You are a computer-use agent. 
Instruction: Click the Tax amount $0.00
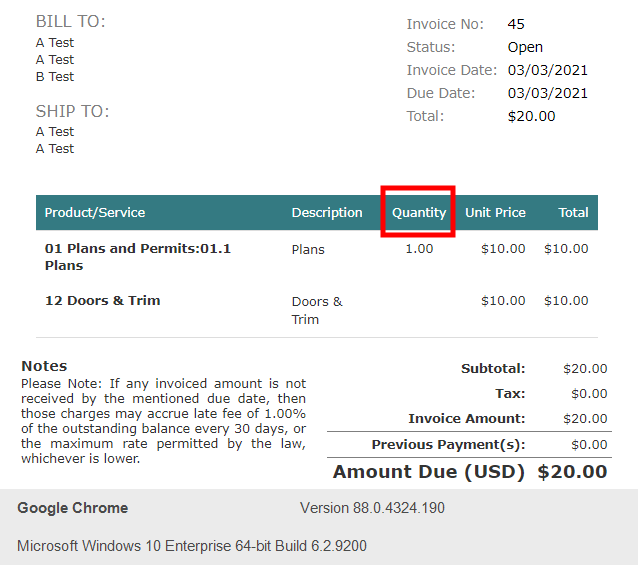point(589,394)
